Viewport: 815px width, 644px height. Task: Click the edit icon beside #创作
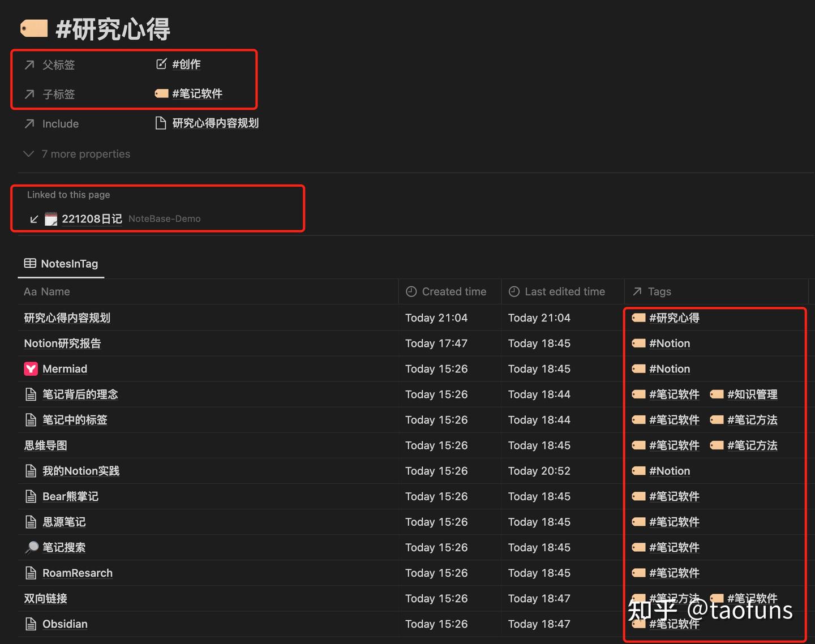pyautogui.click(x=161, y=64)
